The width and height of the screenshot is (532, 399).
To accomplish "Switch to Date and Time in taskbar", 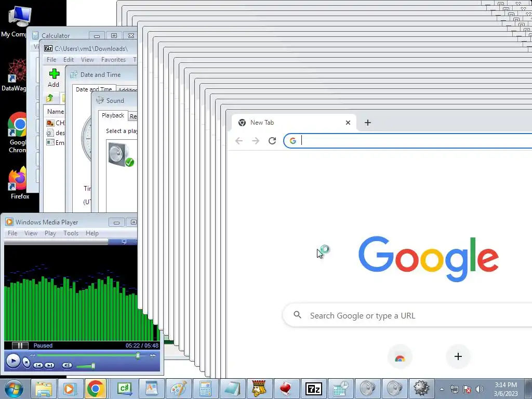I will (x=341, y=389).
